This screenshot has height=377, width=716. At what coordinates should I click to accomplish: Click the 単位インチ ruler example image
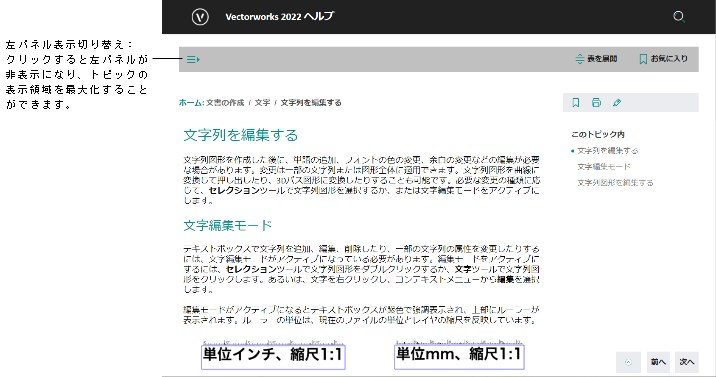click(x=273, y=355)
